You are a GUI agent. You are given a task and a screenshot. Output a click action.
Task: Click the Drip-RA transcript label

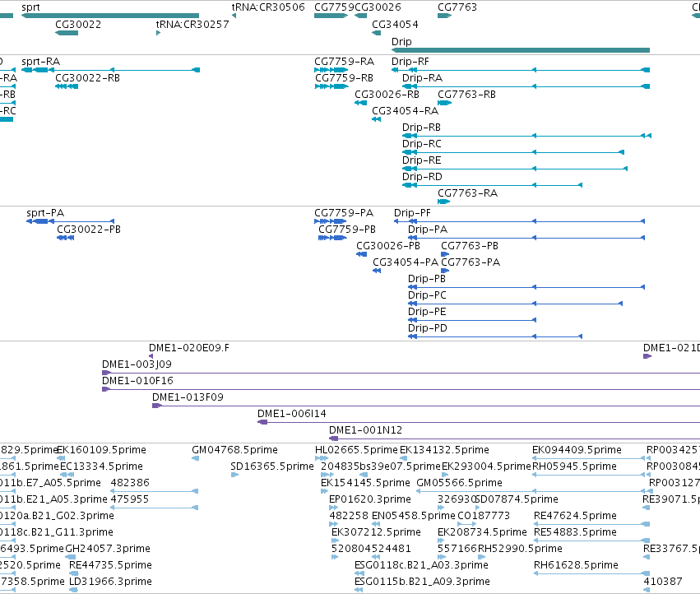[x=422, y=77]
